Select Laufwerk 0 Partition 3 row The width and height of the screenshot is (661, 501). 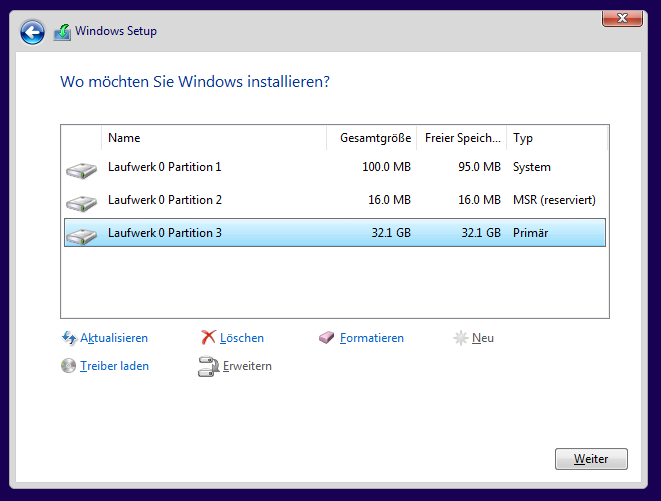[335, 232]
